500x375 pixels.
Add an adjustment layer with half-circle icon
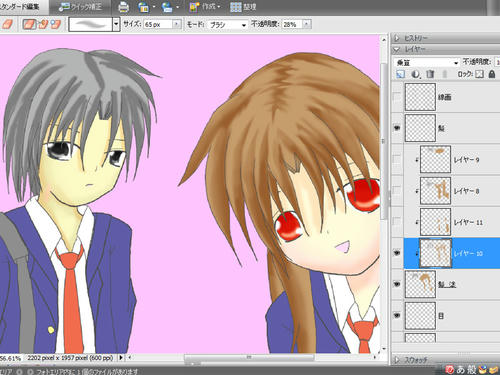point(415,74)
